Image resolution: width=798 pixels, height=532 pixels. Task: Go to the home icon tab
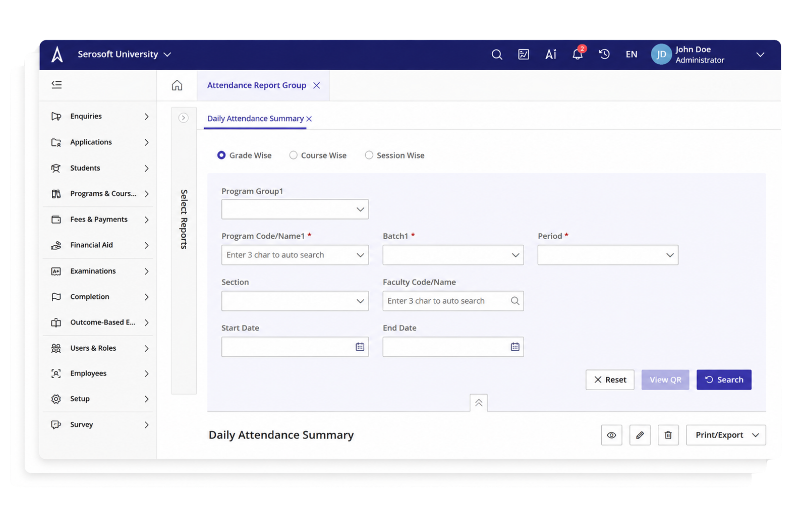tap(177, 85)
